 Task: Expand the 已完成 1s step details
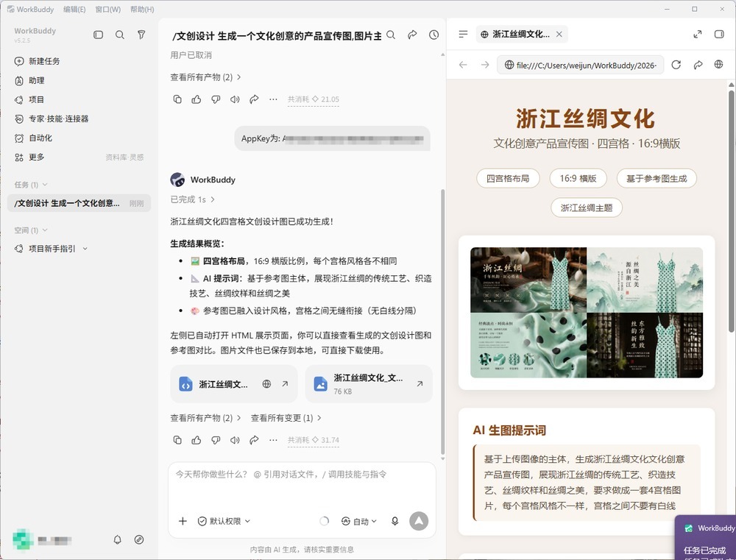tap(192, 199)
